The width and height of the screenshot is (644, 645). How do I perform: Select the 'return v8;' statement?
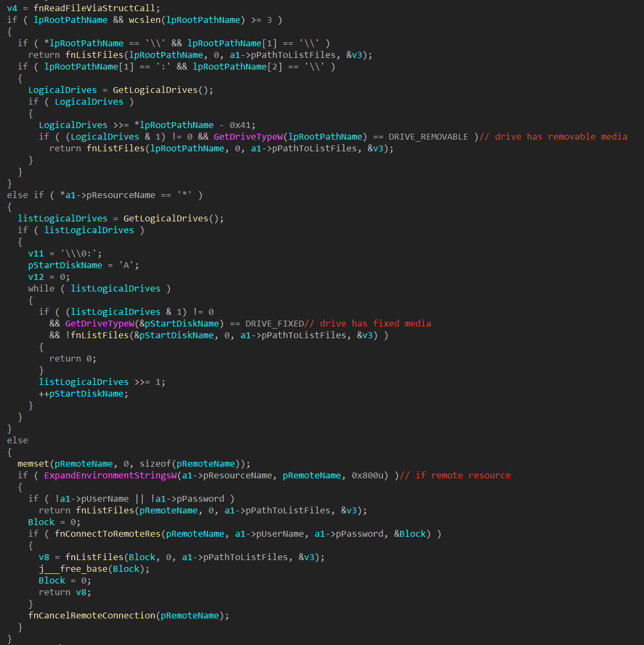(x=65, y=592)
